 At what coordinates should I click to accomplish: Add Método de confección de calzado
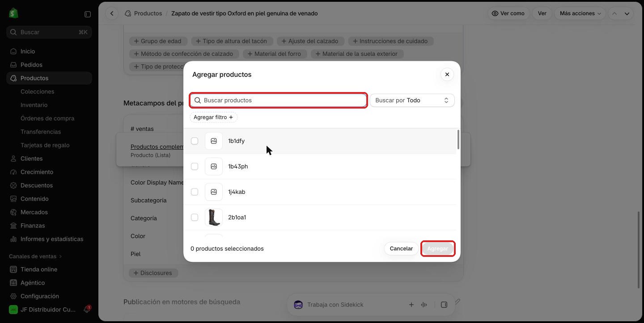tap(183, 54)
